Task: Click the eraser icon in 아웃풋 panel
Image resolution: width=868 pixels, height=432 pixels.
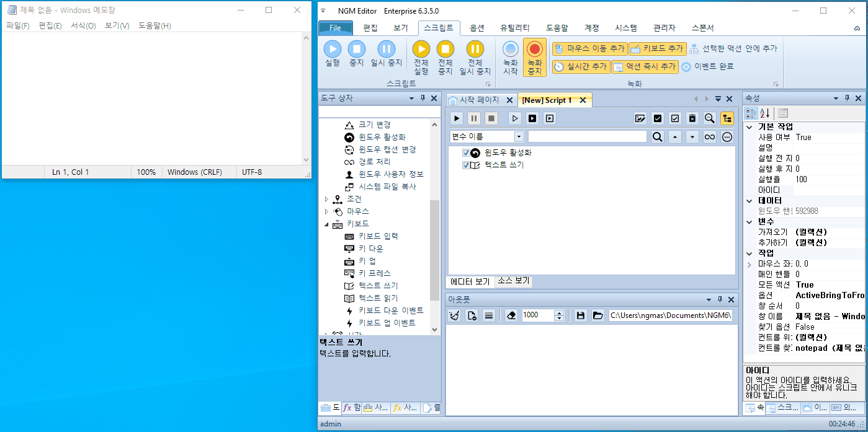Action: [x=511, y=315]
